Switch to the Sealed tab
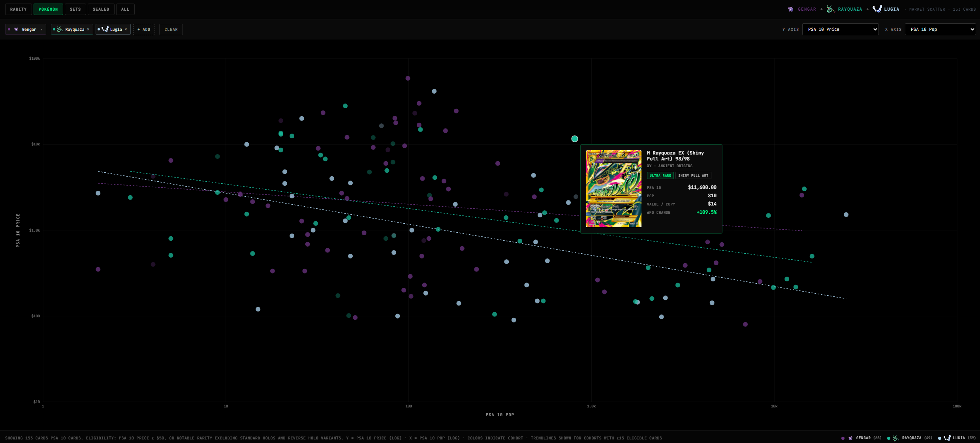Screen dimensions: 980x443 click(x=101, y=9)
